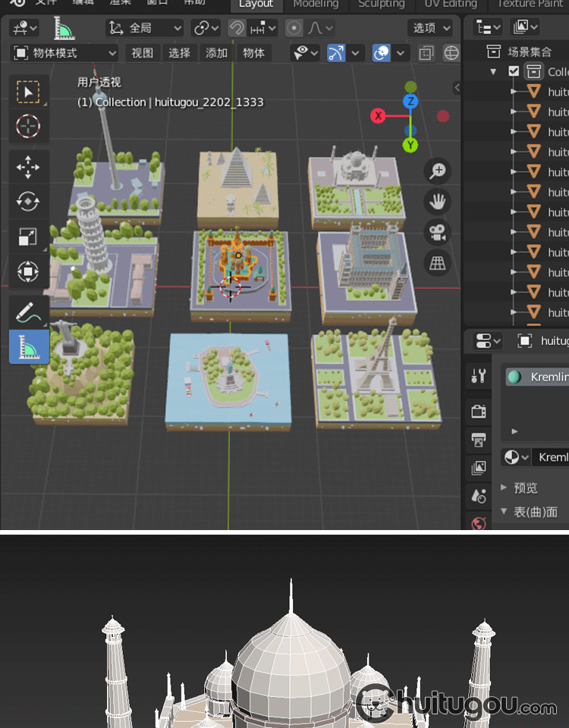Open the pivot point dropdown
Screen dimensions: 569x728
click(206, 28)
